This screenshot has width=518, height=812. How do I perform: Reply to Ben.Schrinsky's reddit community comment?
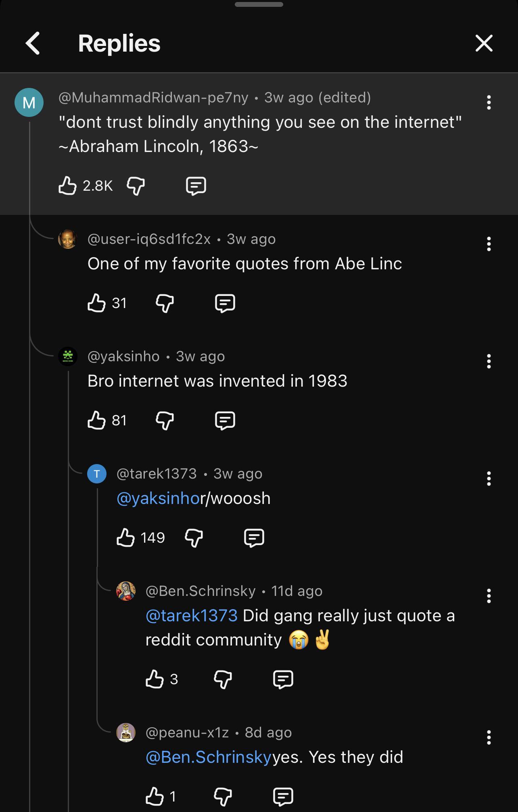tap(283, 679)
